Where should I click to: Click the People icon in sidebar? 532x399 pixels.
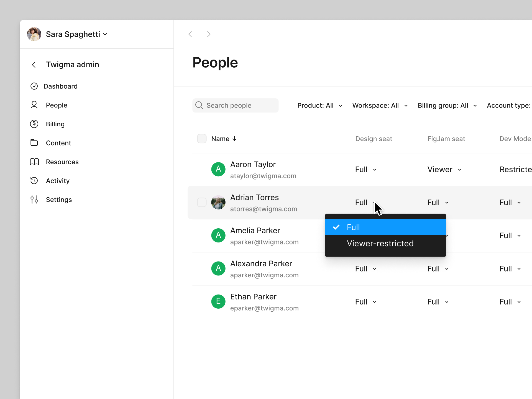(x=34, y=105)
